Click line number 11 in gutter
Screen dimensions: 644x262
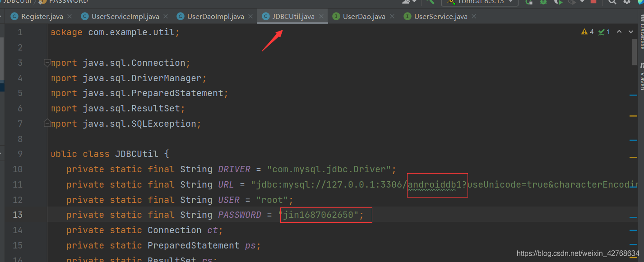18,184
